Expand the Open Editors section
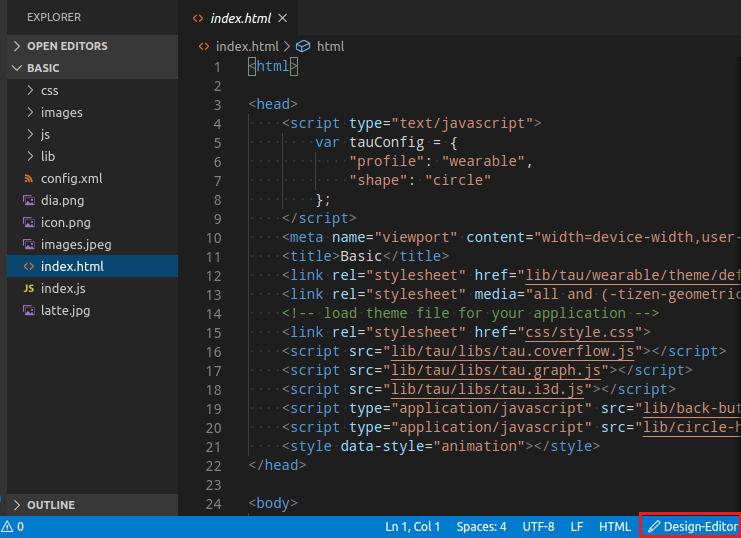Viewport: 741px width, 538px height. (67, 46)
